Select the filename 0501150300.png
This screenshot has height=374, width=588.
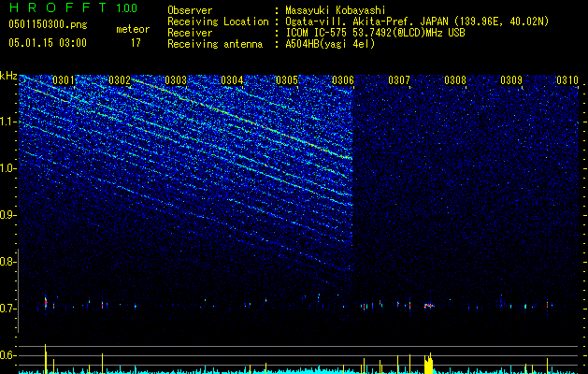click(x=48, y=25)
